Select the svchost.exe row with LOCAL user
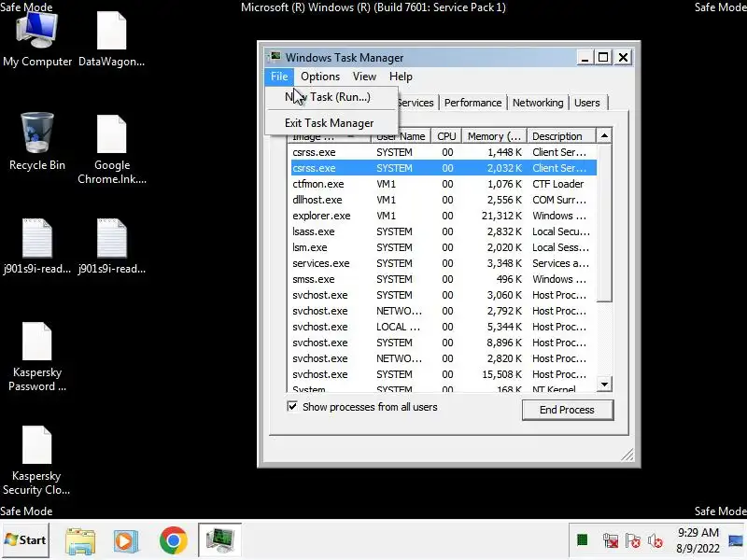Image resolution: width=747 pixels, height=560 pixels. [443, 327]
